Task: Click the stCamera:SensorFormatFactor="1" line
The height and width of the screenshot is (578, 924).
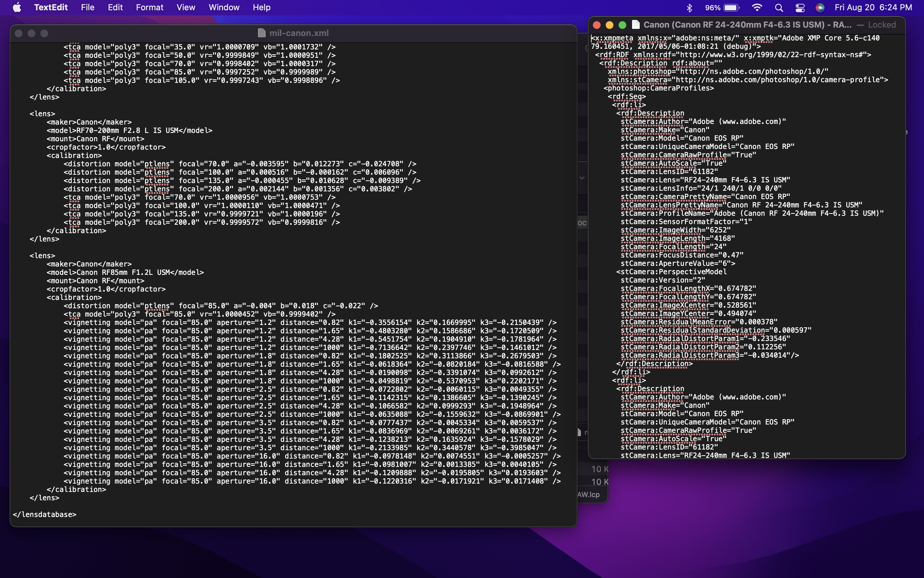Action: click(686, 221)
